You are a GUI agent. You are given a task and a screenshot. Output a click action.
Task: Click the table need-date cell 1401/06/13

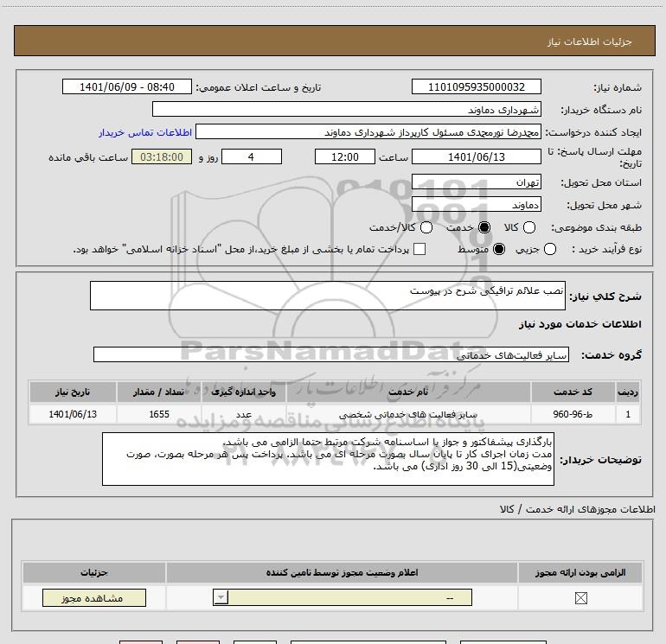(73, 414)
